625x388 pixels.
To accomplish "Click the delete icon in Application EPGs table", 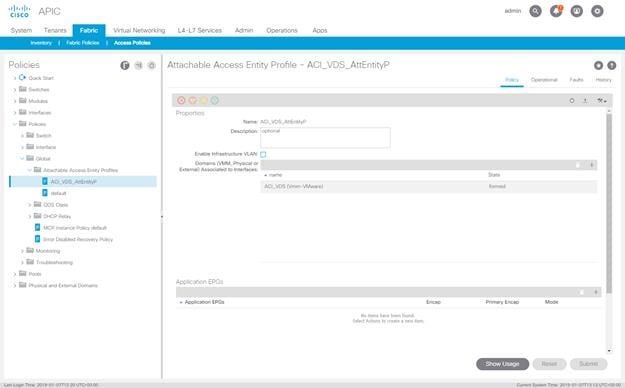I will pyautogui.click(x=582, y=292).
